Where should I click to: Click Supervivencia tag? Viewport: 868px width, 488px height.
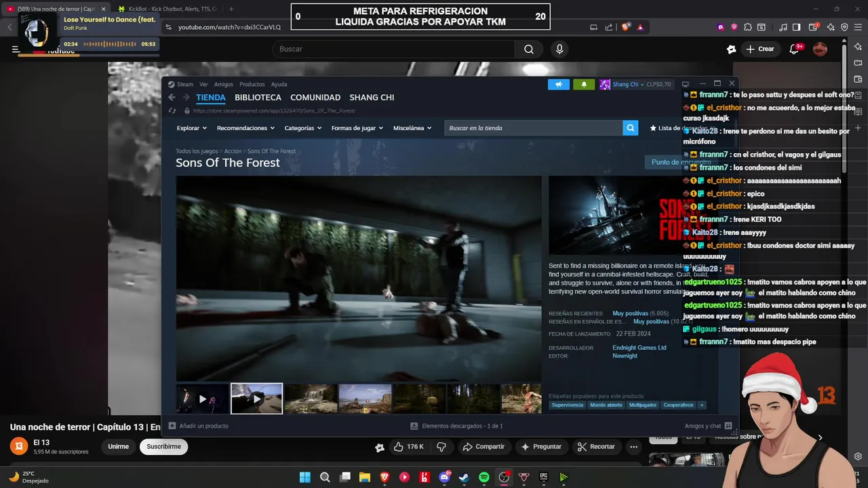[568, 405]
